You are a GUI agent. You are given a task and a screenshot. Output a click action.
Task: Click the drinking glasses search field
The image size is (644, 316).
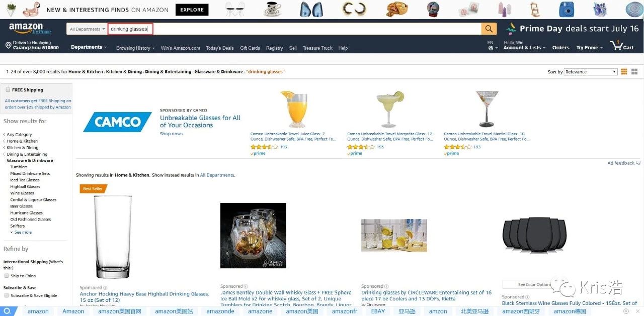[x=294, y=29]
